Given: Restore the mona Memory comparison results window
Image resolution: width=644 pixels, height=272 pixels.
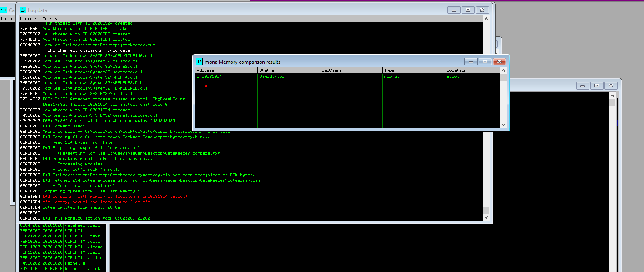Looking at the screenshot, I should (485, 62).
